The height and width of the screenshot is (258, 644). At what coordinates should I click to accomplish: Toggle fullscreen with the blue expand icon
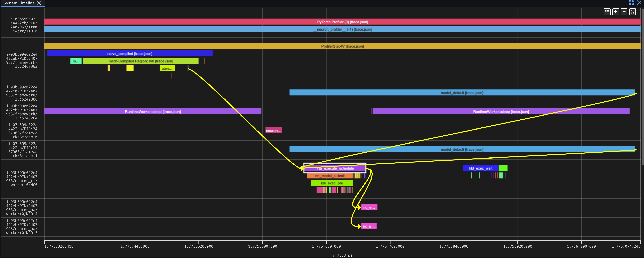pos(631,3)
